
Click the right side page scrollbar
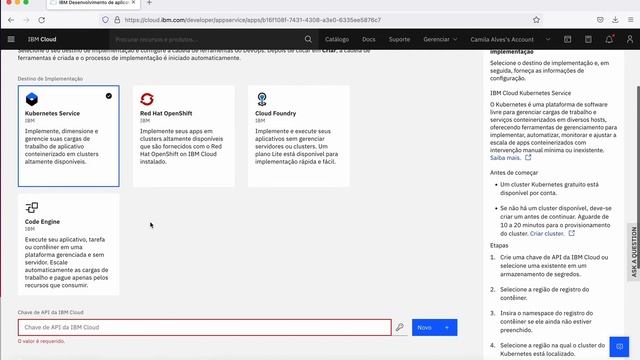point(638,176)
